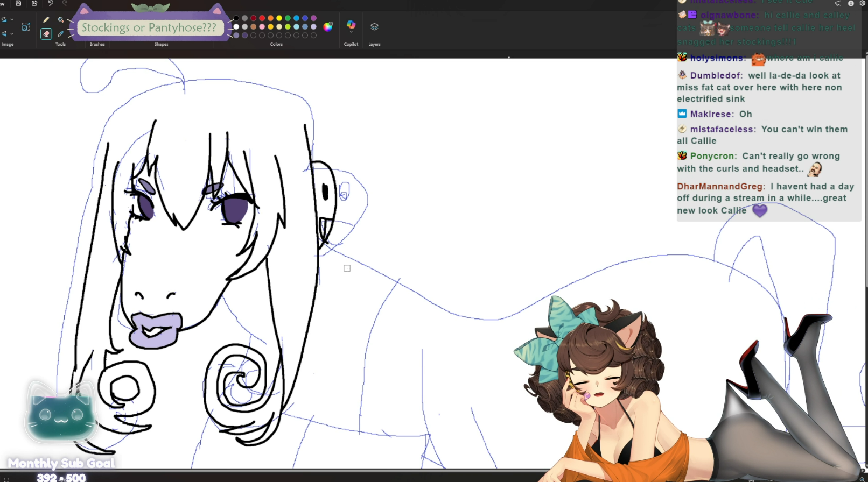The image size is (868, 482).
Task: Pick the cream color swatch
Action: tap(279, 27)
